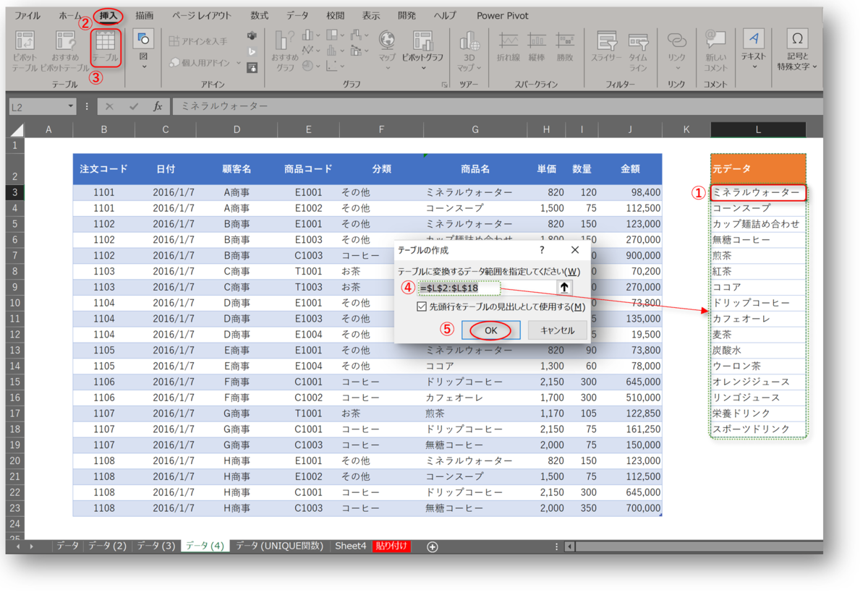Click the new sheet plus button
Viewport: 868px width, 592px height.
(433, 546)
